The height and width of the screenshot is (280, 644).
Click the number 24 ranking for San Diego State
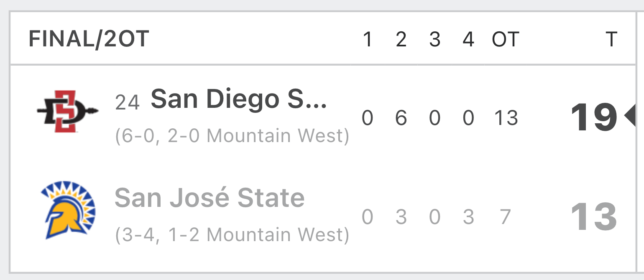tap(128, 102)
